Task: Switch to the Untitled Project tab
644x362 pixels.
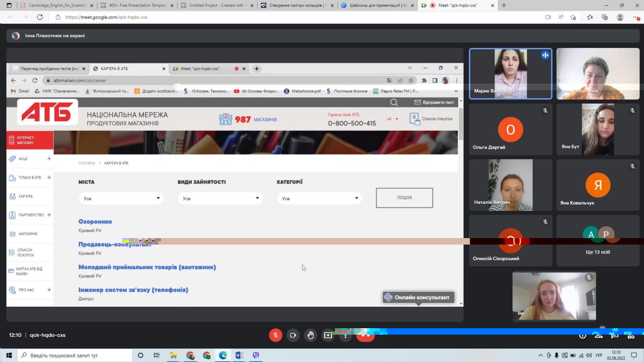Action: point(216,5)
